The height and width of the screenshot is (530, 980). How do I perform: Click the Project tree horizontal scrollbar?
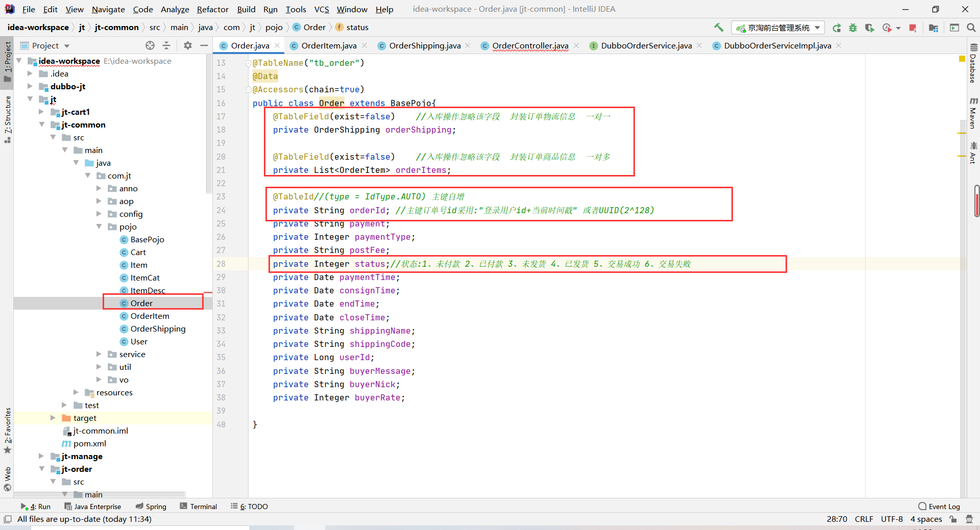click(x=100, y=494)
